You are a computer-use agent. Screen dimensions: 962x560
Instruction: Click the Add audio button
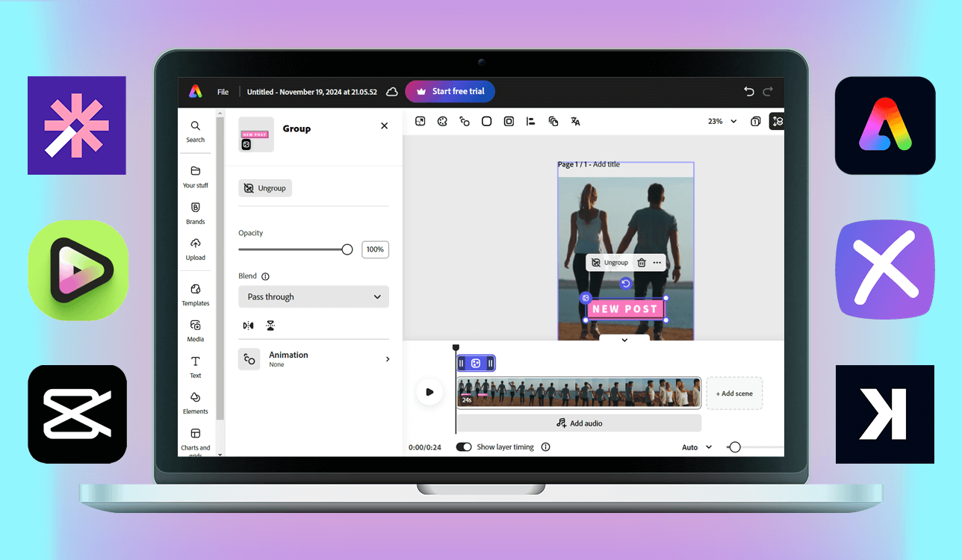tap(579, 423)
